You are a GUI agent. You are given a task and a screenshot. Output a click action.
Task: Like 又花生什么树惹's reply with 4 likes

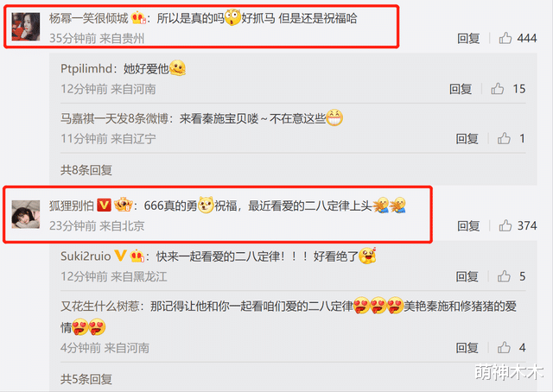[504, 348]
